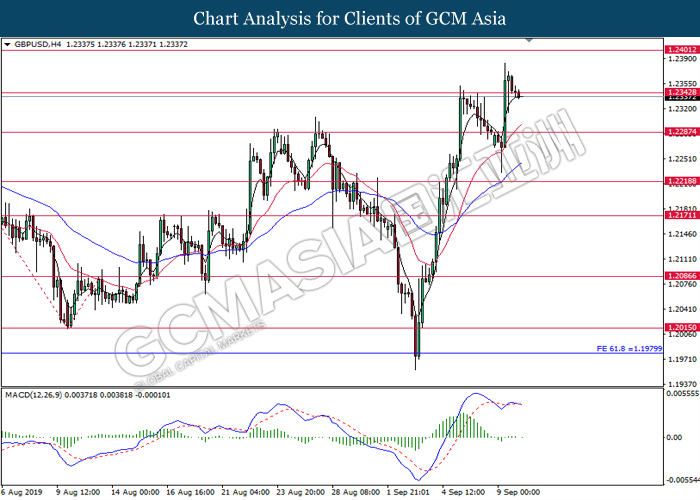Click the 6 Aug 2019 date label
Screen dimensions: 700x500
tap(22, 492)
